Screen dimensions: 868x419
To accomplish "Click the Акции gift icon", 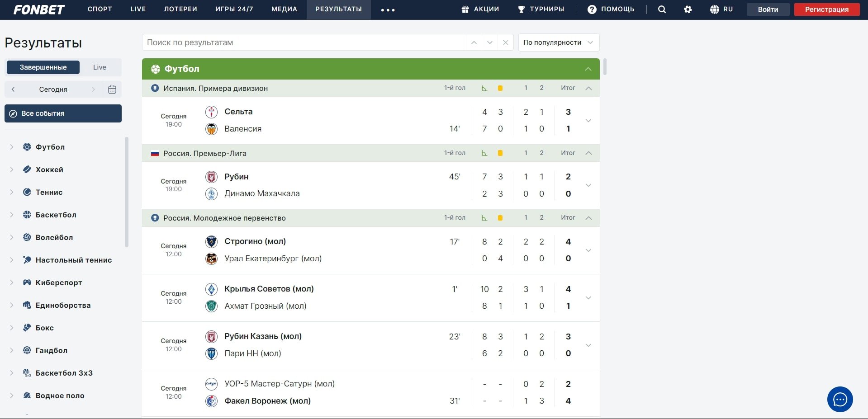I will [x=465, y=9].
